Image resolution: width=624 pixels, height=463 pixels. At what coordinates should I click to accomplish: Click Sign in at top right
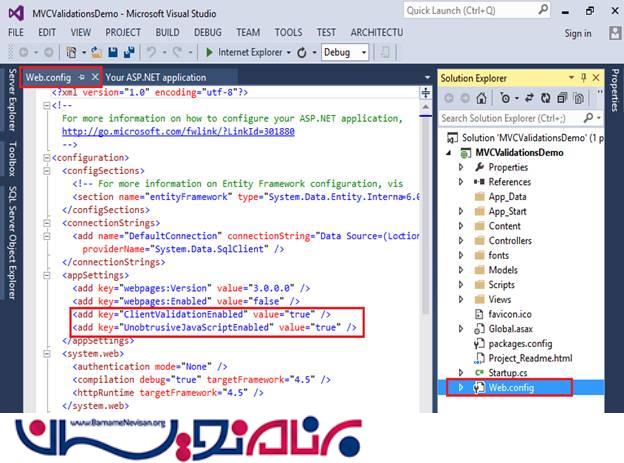pyautogui.click(x=577, y=33)
